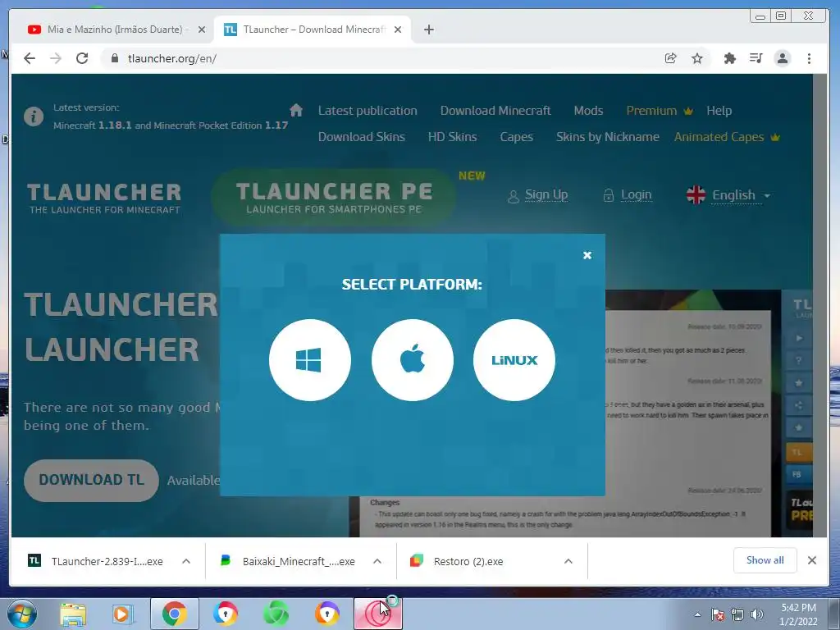Show hidden system tray icons

(697, 614)
